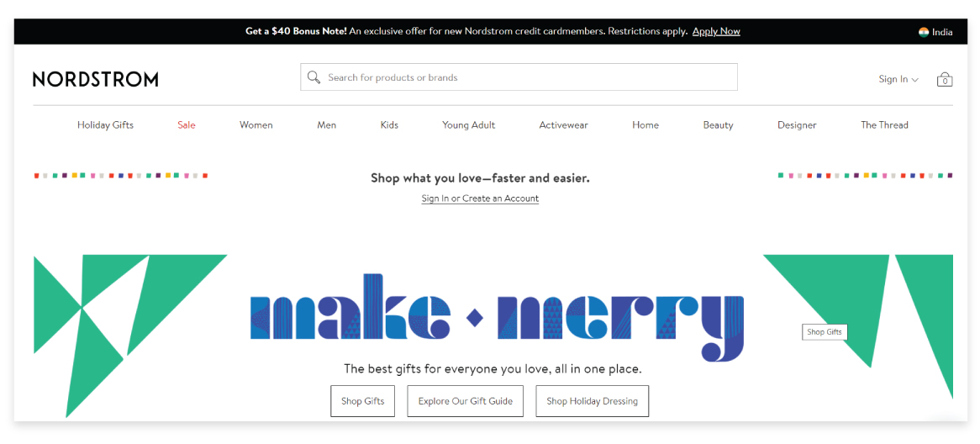Visit The Thread section

pos(884,125)
